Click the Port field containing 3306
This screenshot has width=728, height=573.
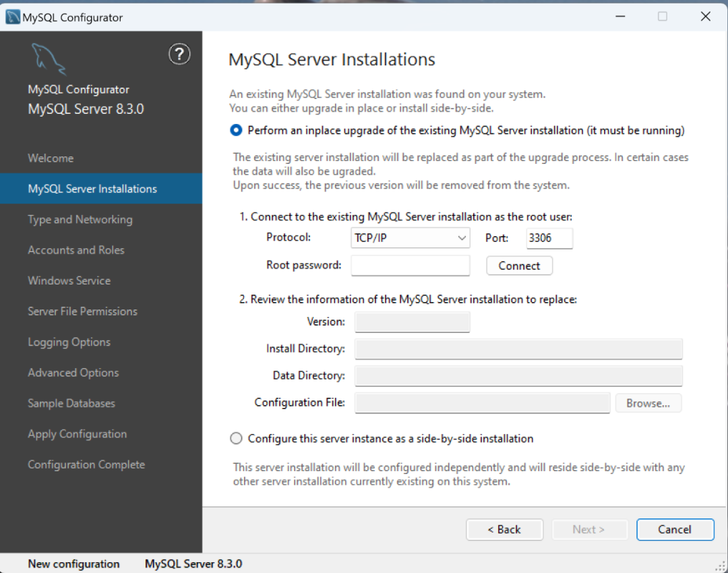[549, 238]
